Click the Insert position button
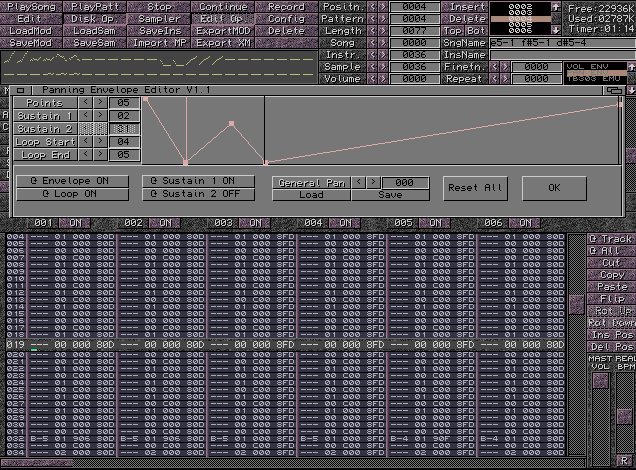The height and width of the screenshot is (470, 636). (x=464, y=6)
